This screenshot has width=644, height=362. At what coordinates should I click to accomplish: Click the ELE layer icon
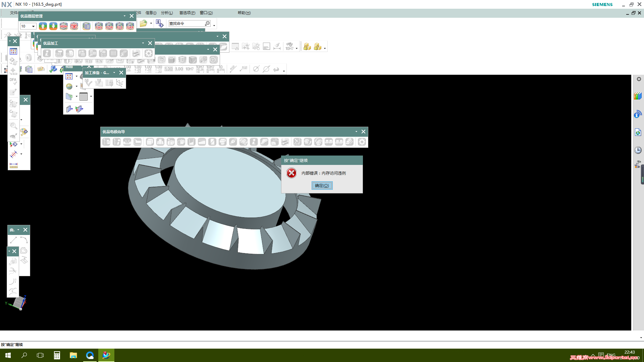pyautogui.click(x=120, y=26)
